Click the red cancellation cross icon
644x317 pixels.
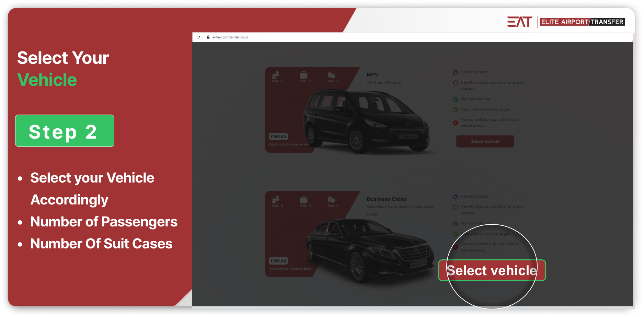tap(455, 122)
